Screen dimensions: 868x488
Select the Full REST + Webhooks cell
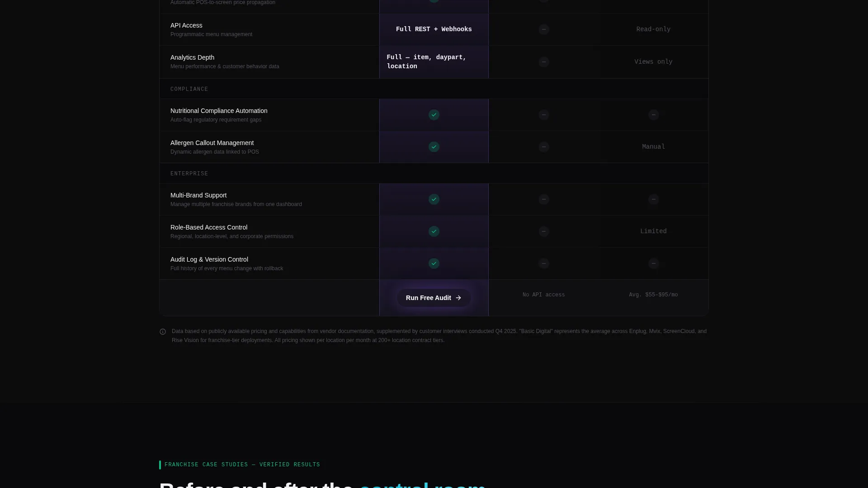coord(434,29)
